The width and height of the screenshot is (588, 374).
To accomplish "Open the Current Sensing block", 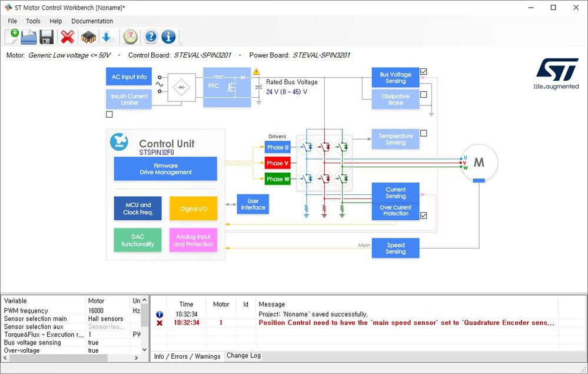I will tap(396, 193).
